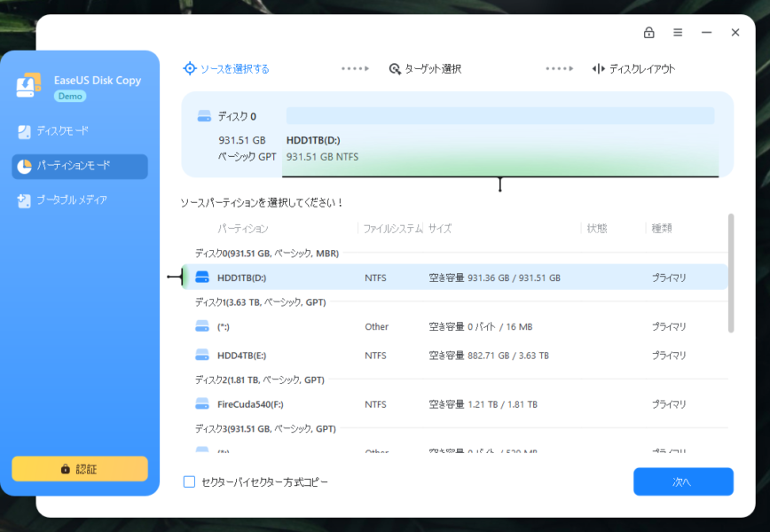Switch to パーティションモード

(x=80, y=167)
